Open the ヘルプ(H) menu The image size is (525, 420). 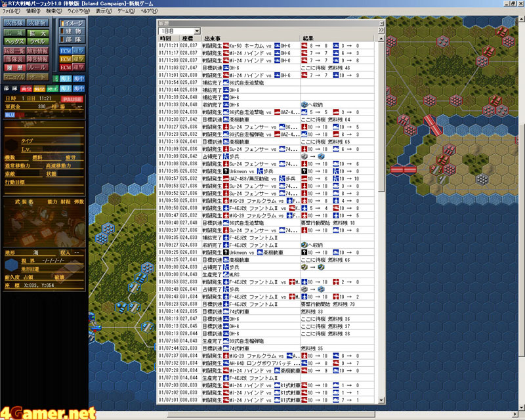(x=149, y=11)
